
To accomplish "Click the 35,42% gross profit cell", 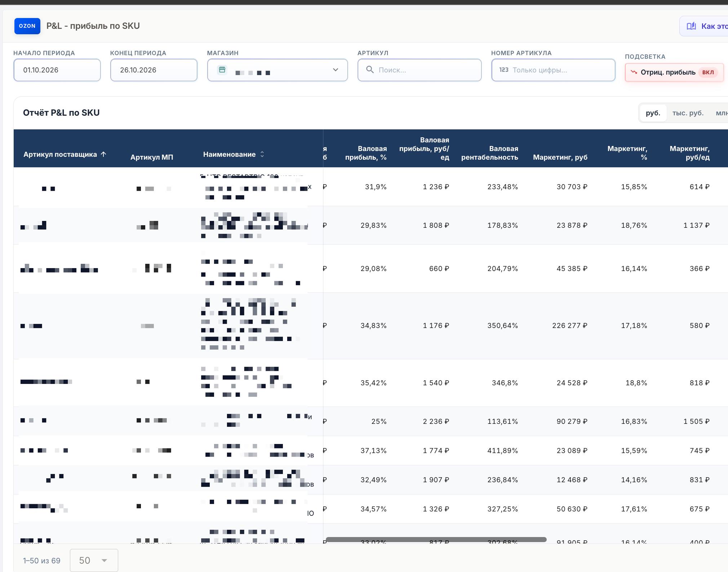I will click(373, 383).
